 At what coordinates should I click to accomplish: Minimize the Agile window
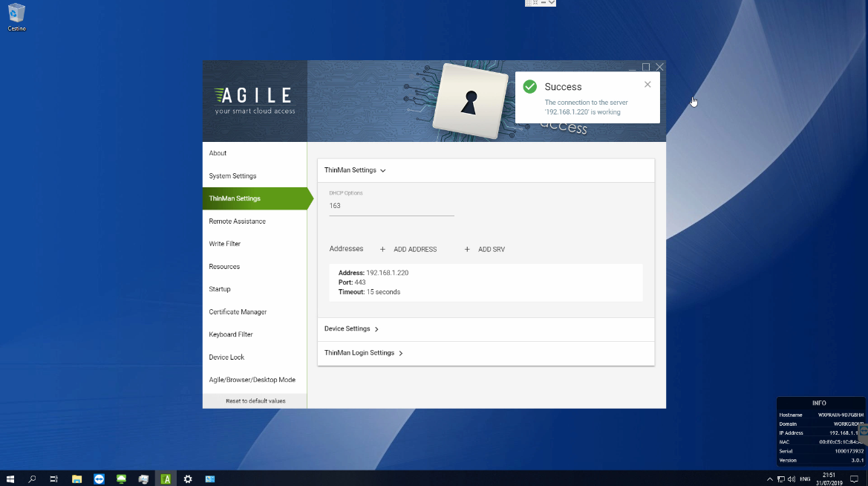(x=632, y=67)
